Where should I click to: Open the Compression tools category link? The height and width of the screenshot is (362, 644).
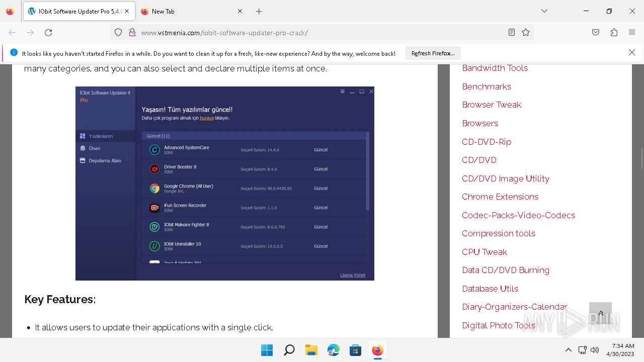pos(499,233)
